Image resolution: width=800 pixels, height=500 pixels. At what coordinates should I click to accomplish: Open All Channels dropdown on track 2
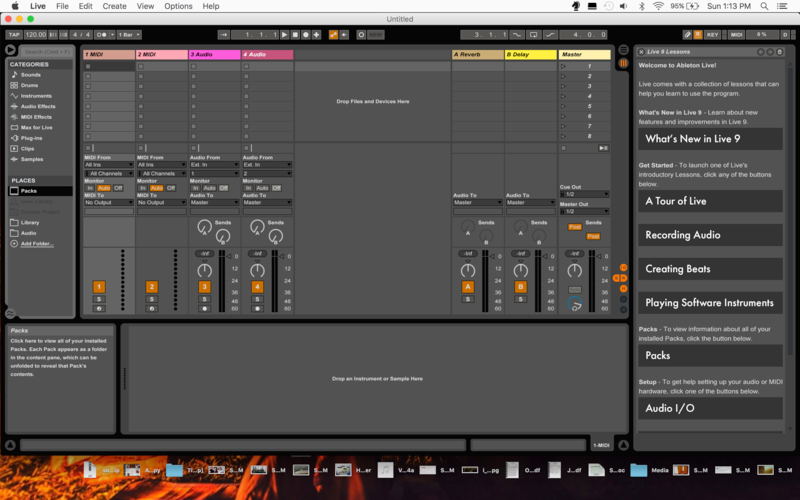[161, 173]
